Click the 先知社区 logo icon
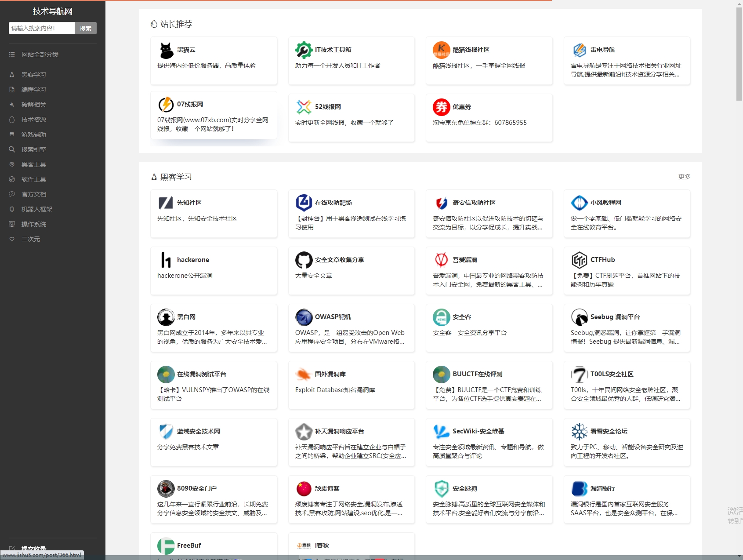Screen dimensions: 743x560 pyautogui.click(x=166, y=203)
